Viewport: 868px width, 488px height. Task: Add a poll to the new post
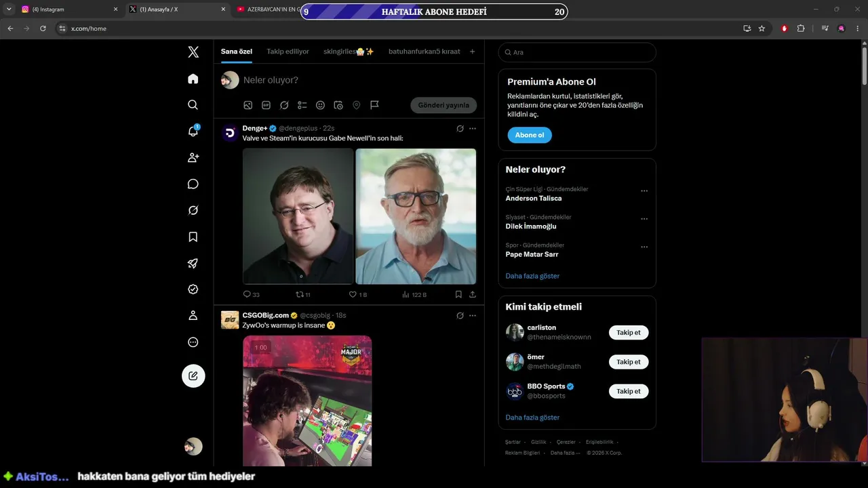302,105
